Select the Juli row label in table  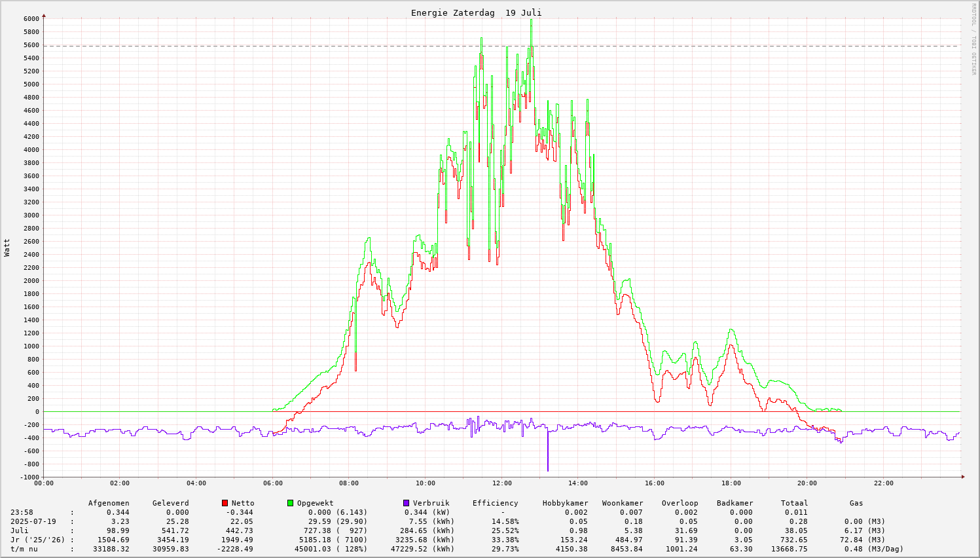[21, 531]
